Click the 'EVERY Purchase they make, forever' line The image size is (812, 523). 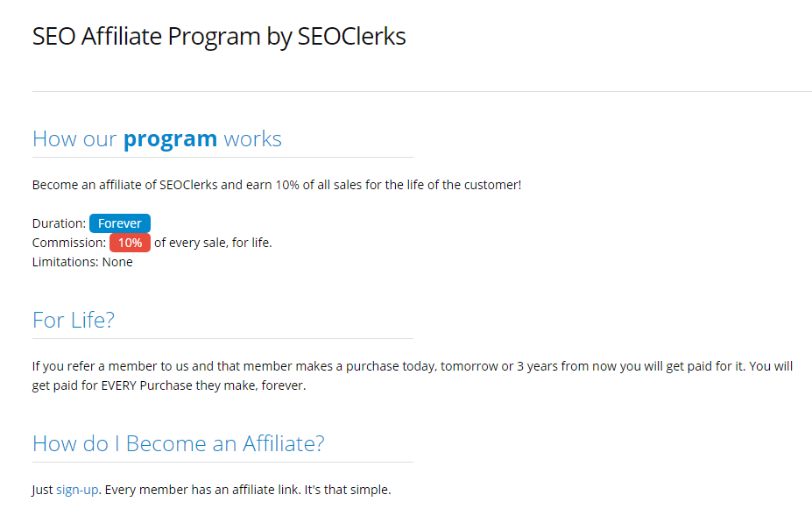point(203,385)
